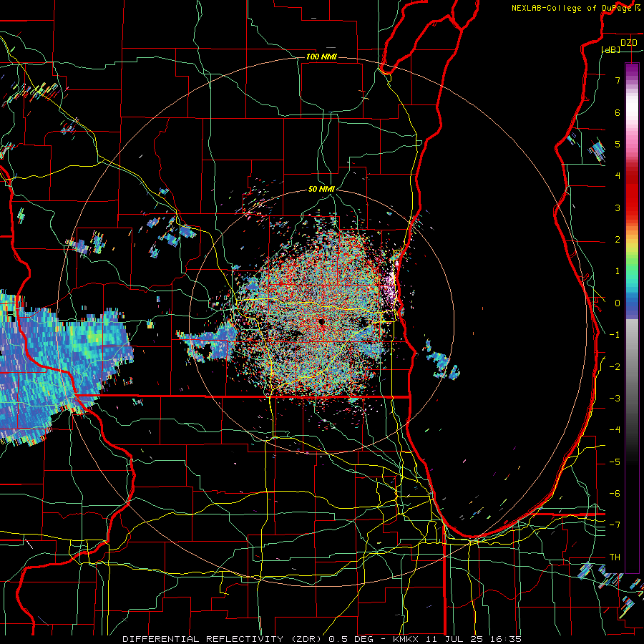644x644 pixels.
Task: Click the scale value "0" on the legend
Action: (x=618, y=303)
